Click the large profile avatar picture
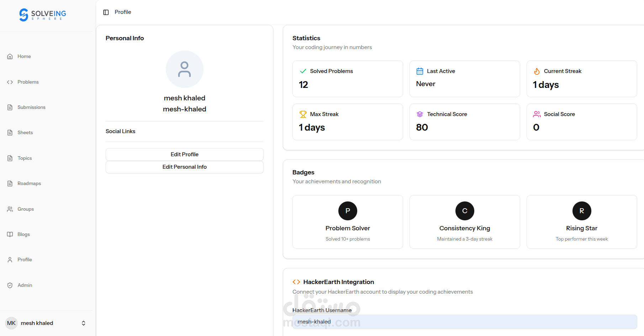The width and height of the screenshot is (644, 336). coord(185,69)
